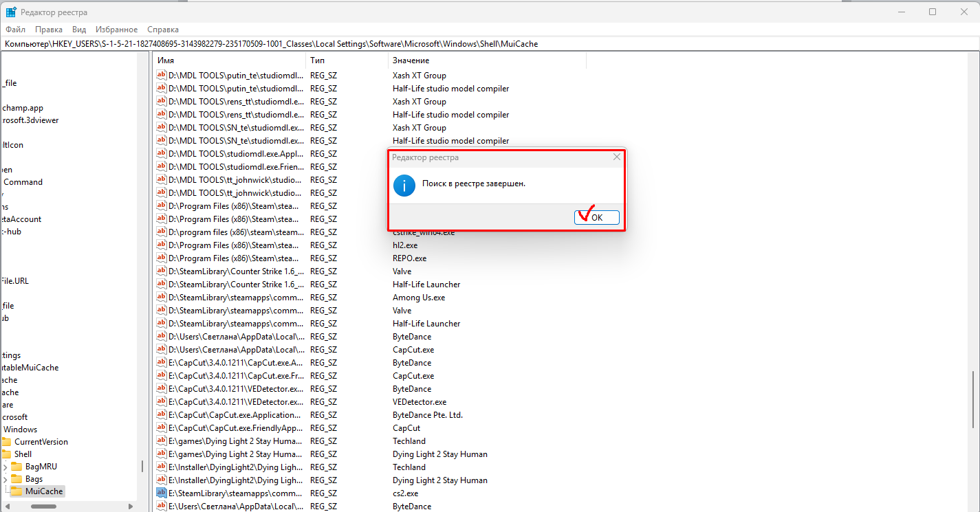The image size is (980, 512).
Task: Sort by the Значение column header
Action: tap(487, 60)
